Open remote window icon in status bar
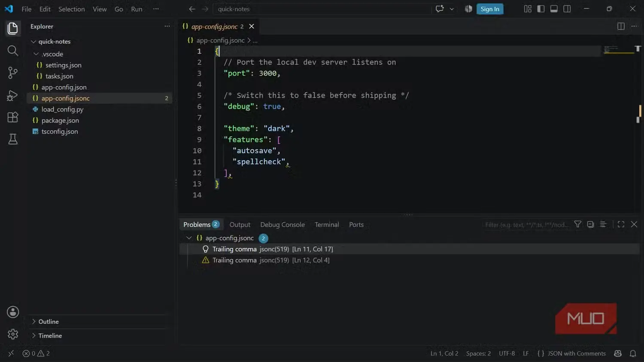The height and width of the screenshot is (362, 644). point(11,353)
